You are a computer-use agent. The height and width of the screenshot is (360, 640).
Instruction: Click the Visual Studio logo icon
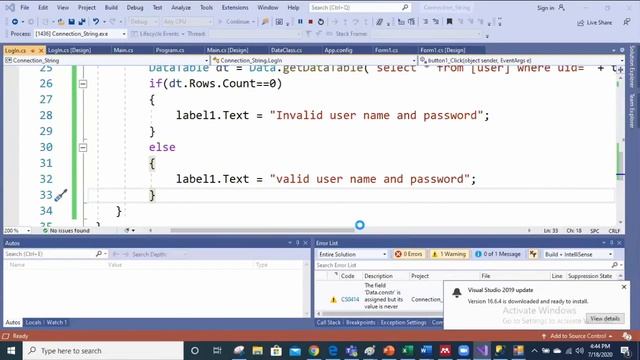pos(10,7)
